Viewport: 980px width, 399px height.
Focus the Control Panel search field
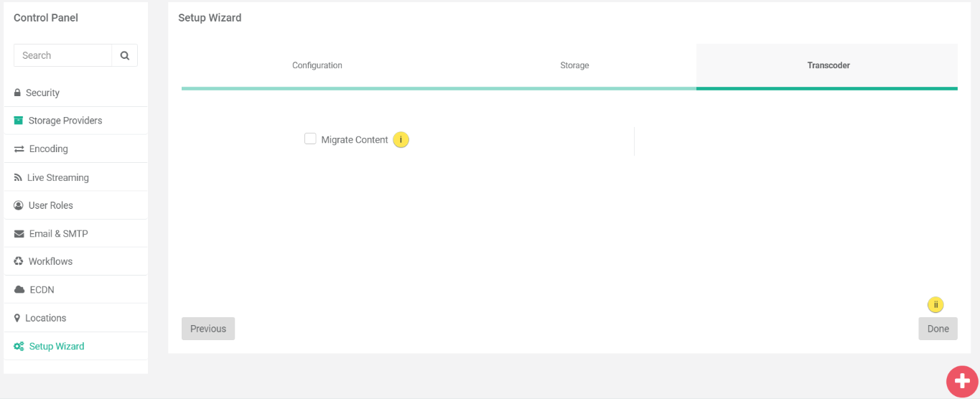[x=63, y=55]
